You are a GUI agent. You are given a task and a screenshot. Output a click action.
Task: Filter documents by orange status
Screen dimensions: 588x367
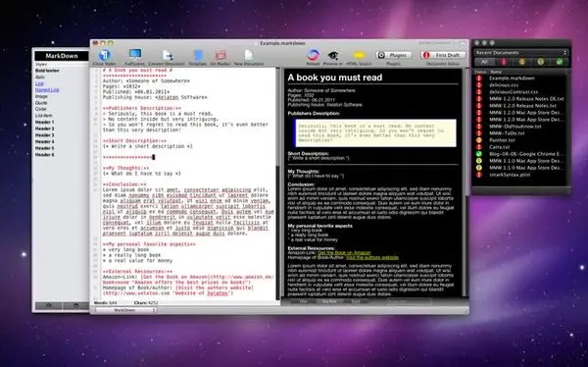pos(522,62)
